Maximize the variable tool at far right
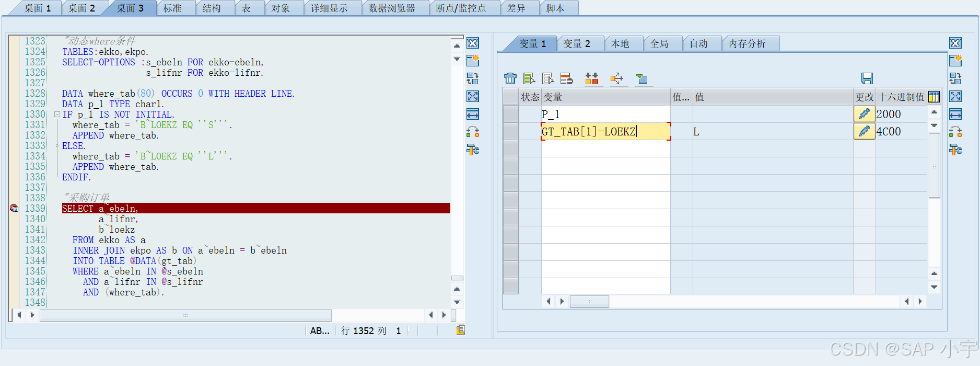This screenshot has height=366, width=980. pos(955,96)
